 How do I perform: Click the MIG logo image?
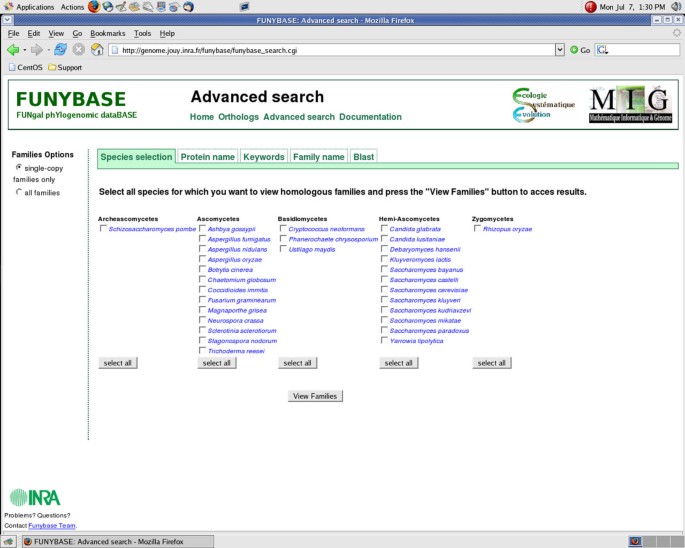tap(630, 104)
